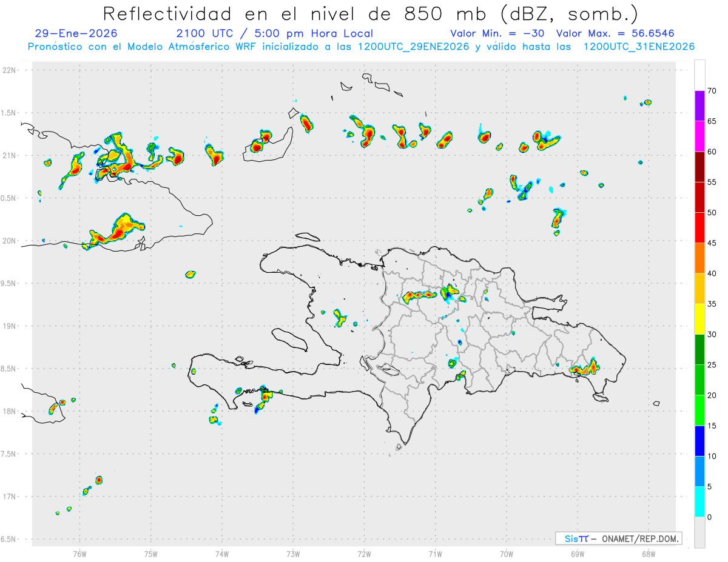This screenshot has height=562, width=728.
Task: Click the orange 40–45 dBZ color band
Action: click(699, 258)
